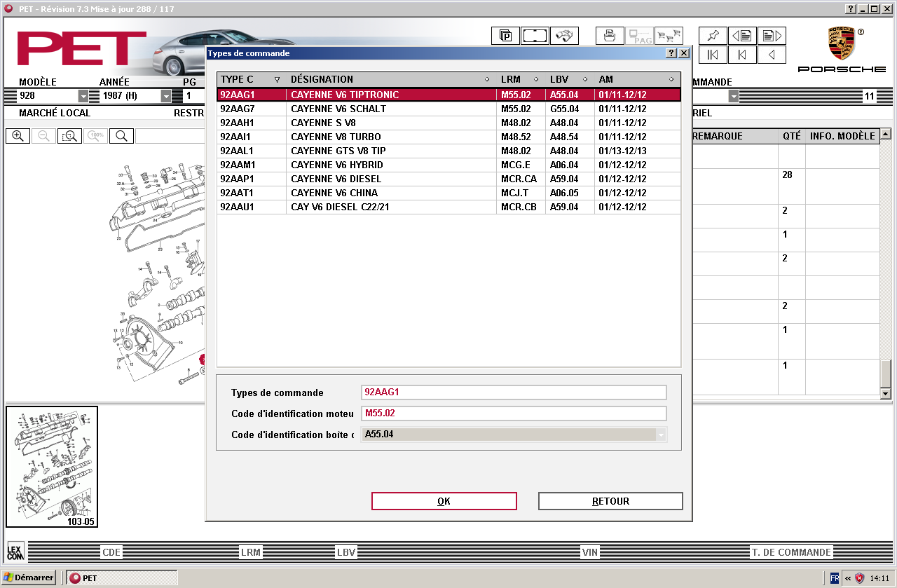Sort by LRM column header

pyautogui.click(x=521, y=79)
